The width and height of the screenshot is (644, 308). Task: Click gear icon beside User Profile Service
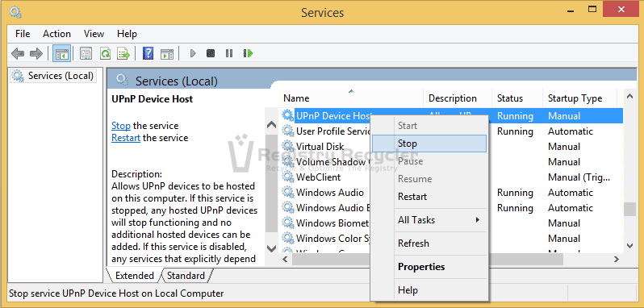click(288, 131)
